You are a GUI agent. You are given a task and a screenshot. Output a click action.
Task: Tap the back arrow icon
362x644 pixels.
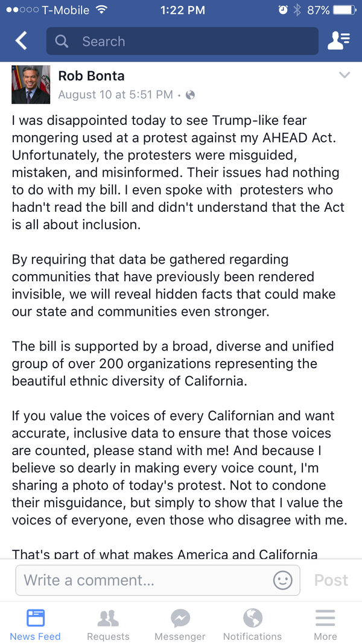(x=21, y=41)
